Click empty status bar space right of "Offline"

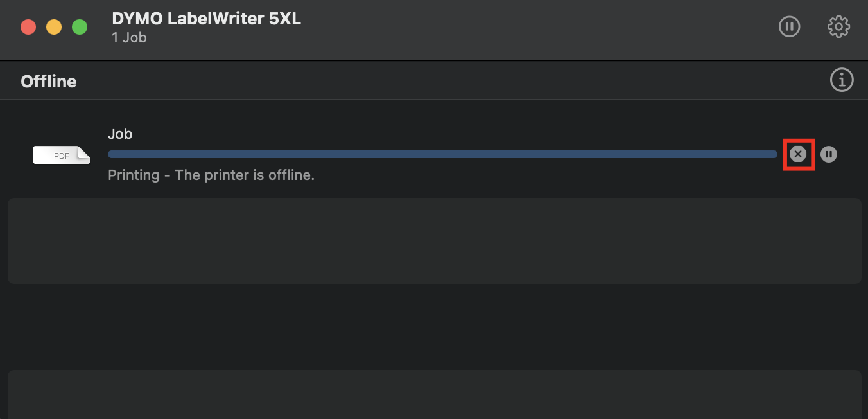(449, 82)
